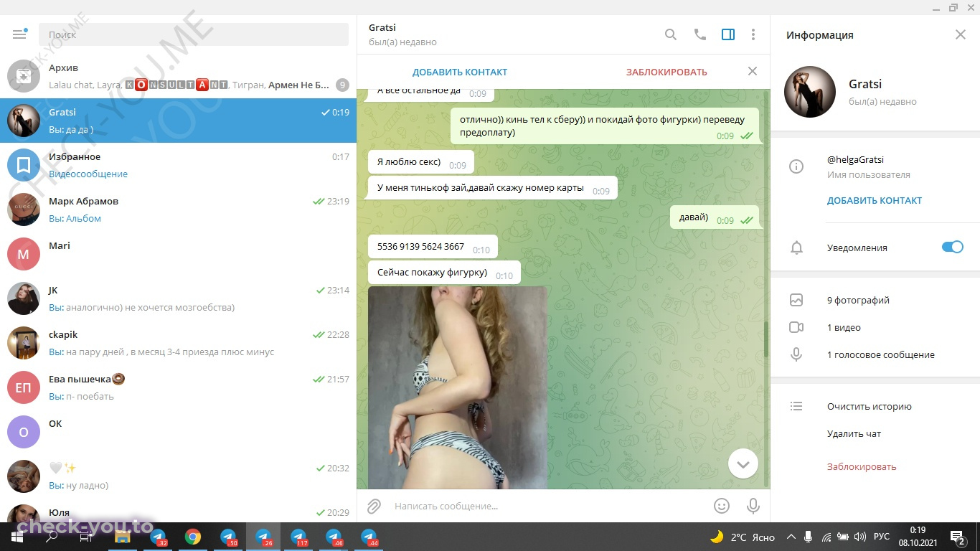Open the Избранное saved messages chat
The image size is (980, 551).
[x=178, y=165]
